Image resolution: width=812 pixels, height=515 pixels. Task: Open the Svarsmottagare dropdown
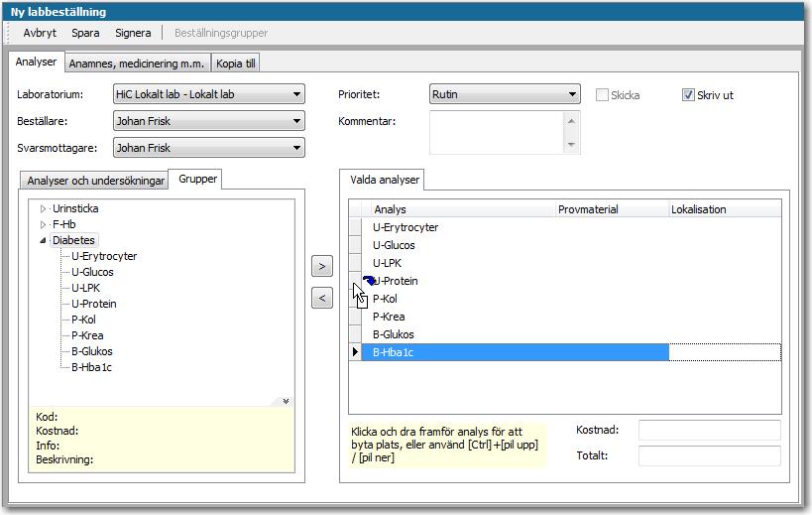coord(296,148)
